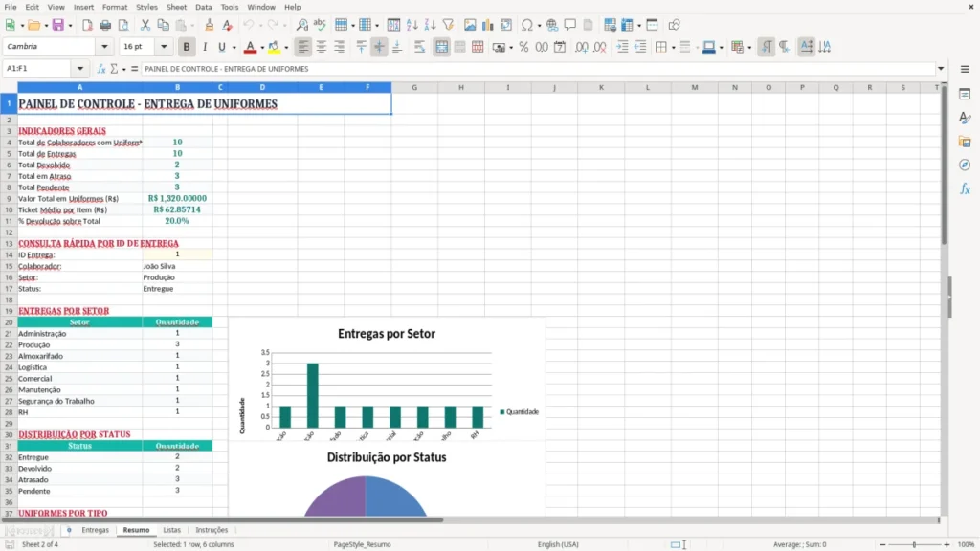This screenshot has width=980, height=551.
Task: Export directly as PDF icon
Action: (x=87, y=25)
